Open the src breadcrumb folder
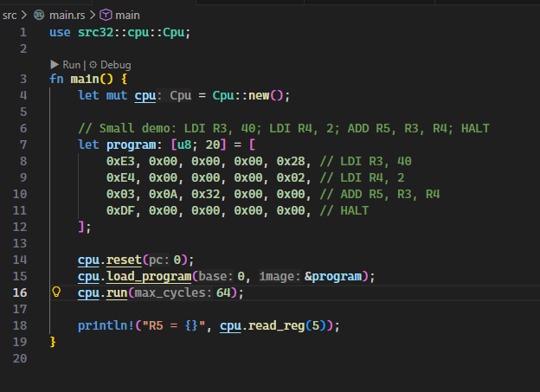Viewport: 540px width, 392px height. pos(10,16)
